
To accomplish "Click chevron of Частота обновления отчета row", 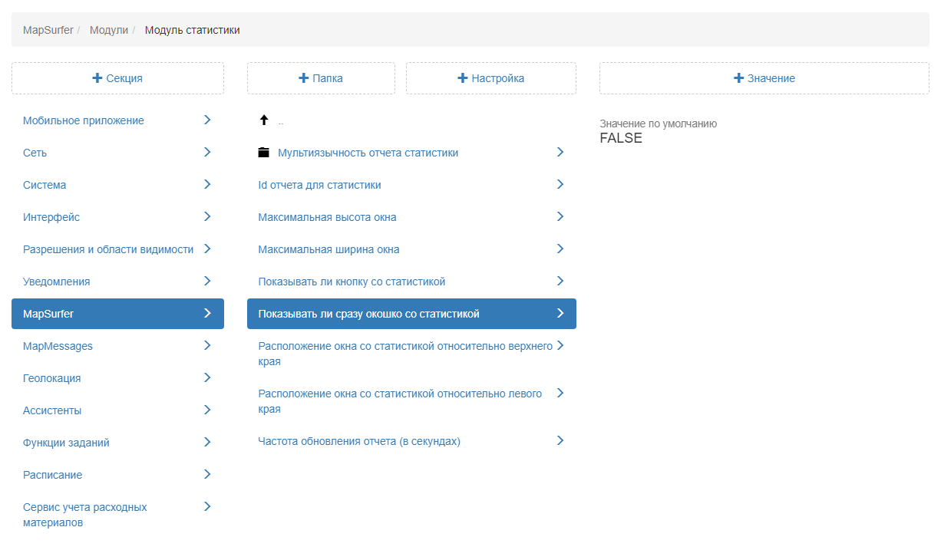I will 560,440.
